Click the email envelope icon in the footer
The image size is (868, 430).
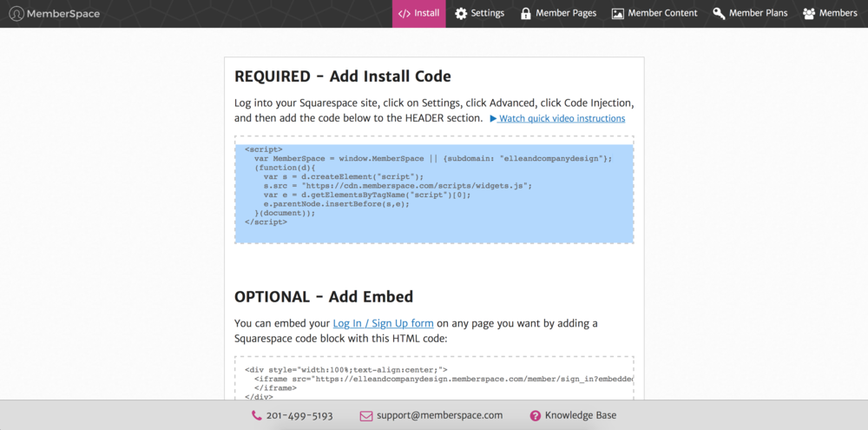[366, 415]
